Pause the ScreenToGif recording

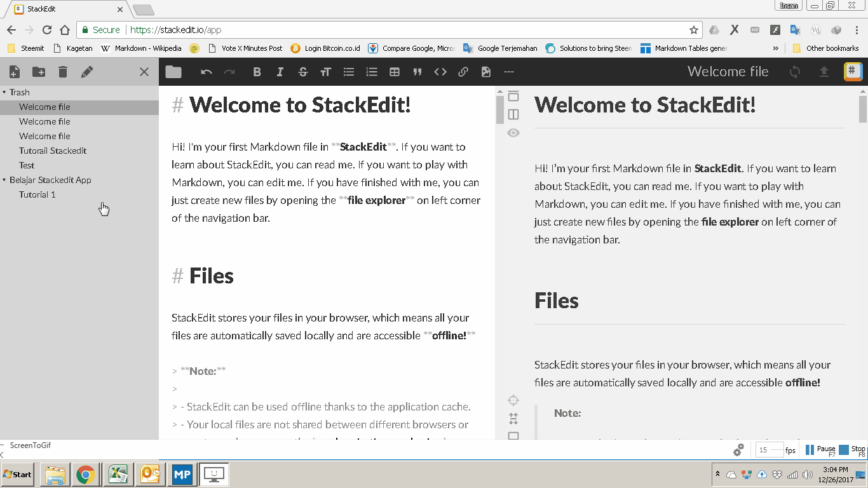(820, 450)
